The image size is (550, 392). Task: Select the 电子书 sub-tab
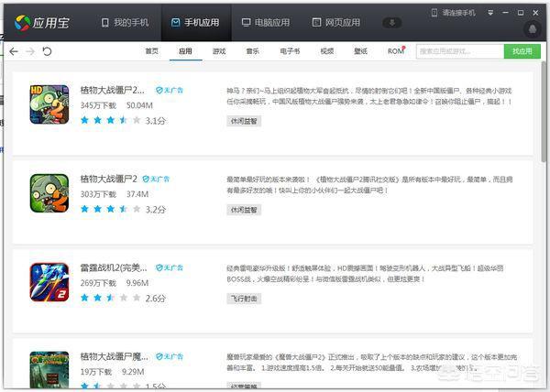(290, 51)
